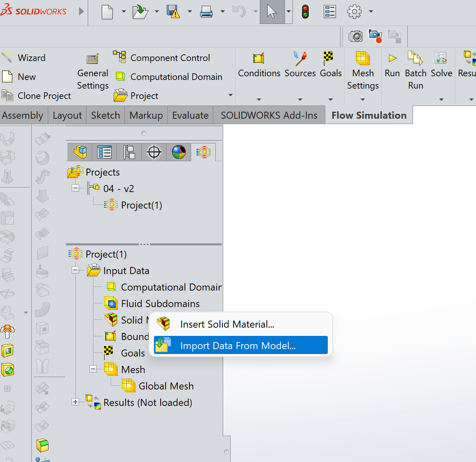Open Component Control
The height and width of the screenshot is (462, 476).
(x=161, y=57)
